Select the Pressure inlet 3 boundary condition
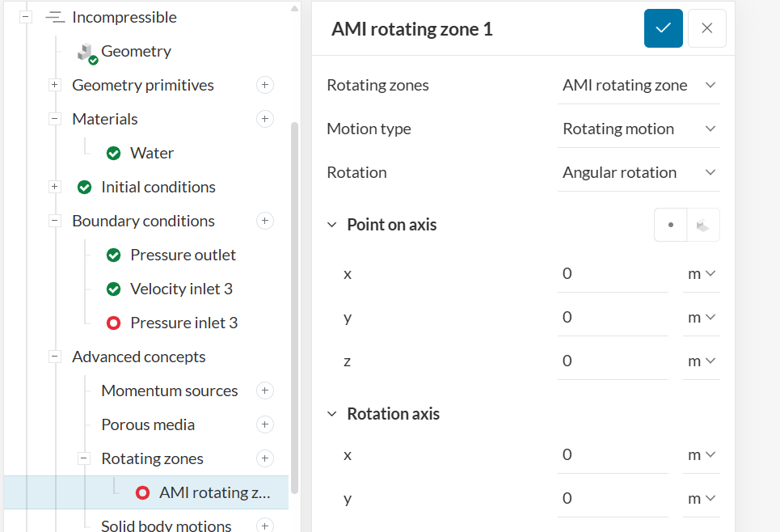Image resolution: width=780 pixels, height=532 pixels. click(x=183, y=323)
